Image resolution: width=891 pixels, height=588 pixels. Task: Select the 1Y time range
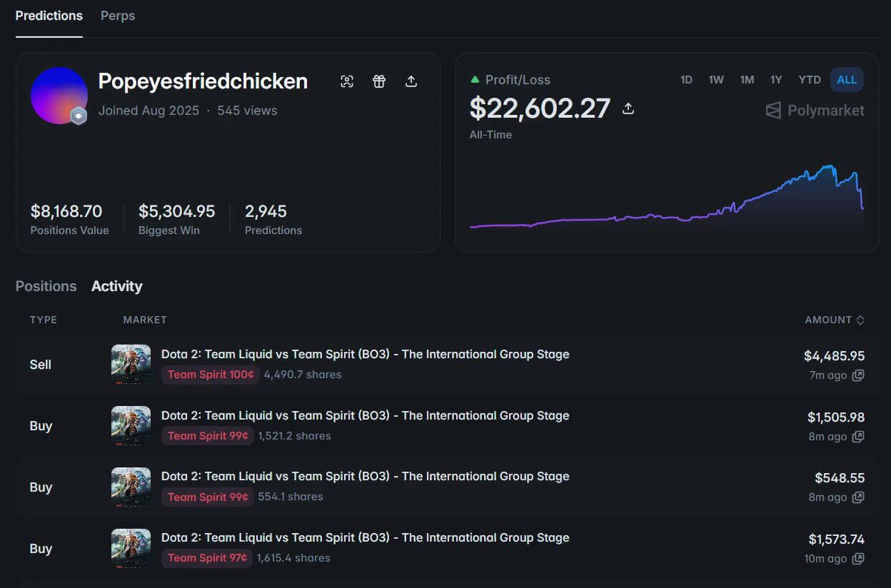coord(777,79)
